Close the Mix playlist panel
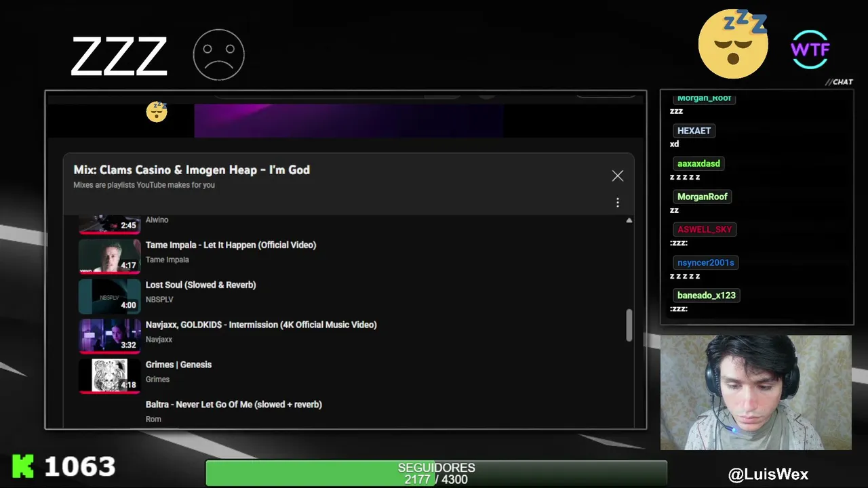This screenshot has width=868, height=488. pos(617,176)
